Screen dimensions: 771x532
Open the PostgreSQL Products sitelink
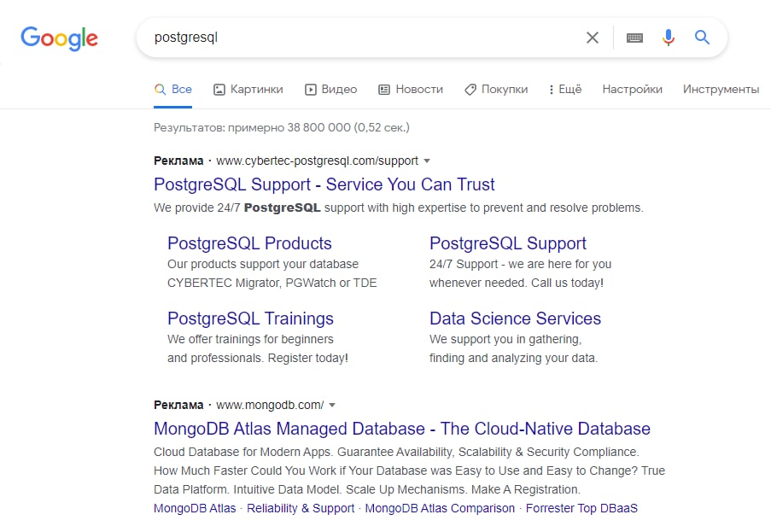(x=249, y=243)
